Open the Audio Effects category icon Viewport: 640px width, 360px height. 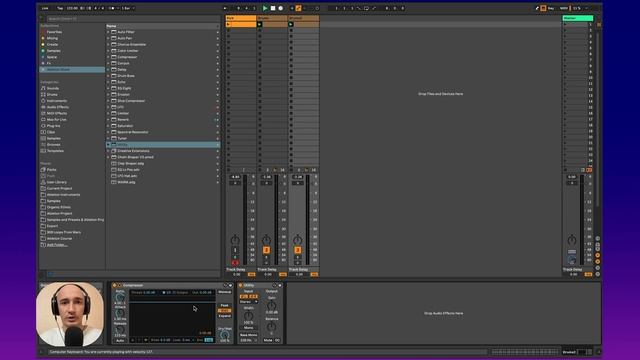point(43,107)
